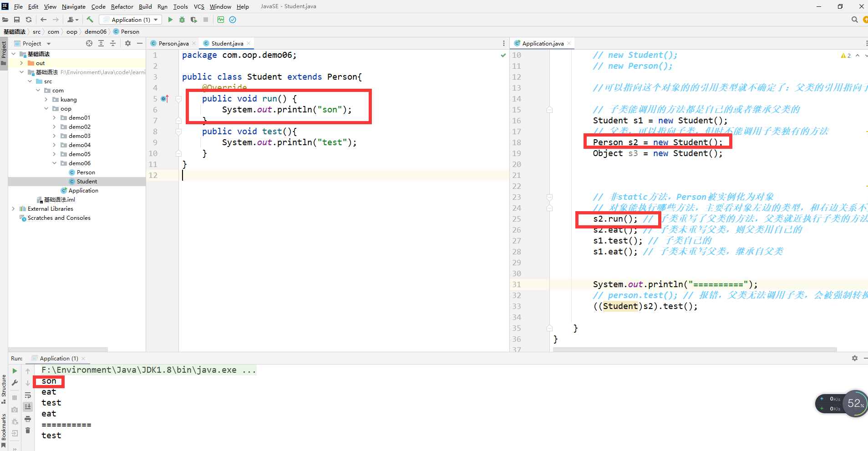Click Select Opened File target icon in Project panel
The width and height of the screenshot is (868, 451).
click(89, 43)
